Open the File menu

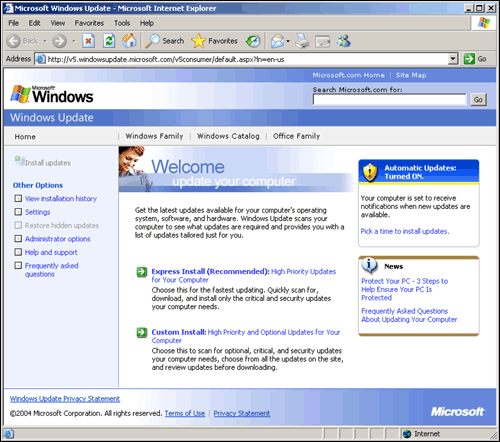(x=14, y=23)
